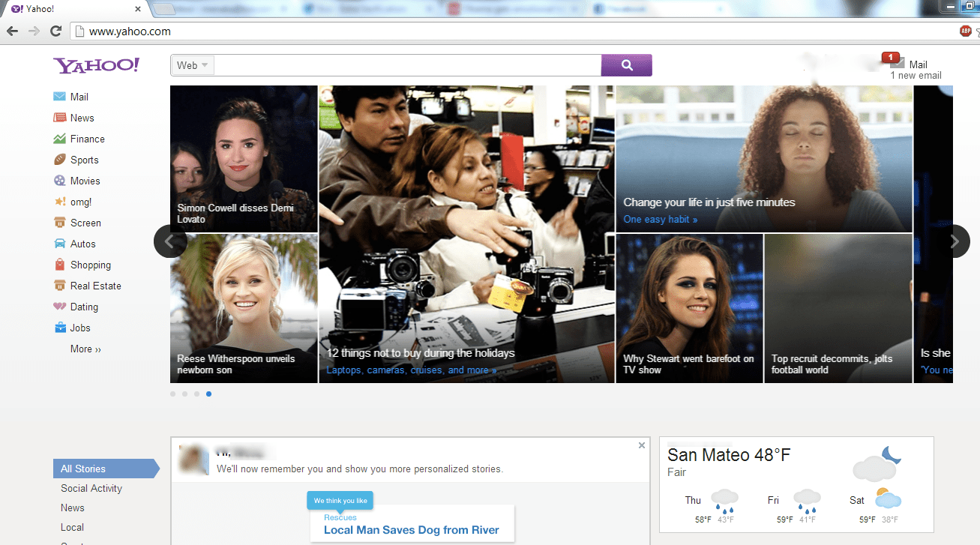This screenshot has height=545, width=980.
Task: Select the Local stories filter
Action: click(x=72, y=527)
